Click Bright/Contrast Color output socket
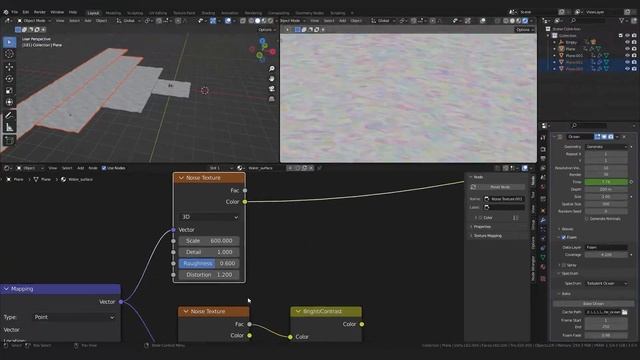The width and height of the screenshot is (640, 360). 362,324
